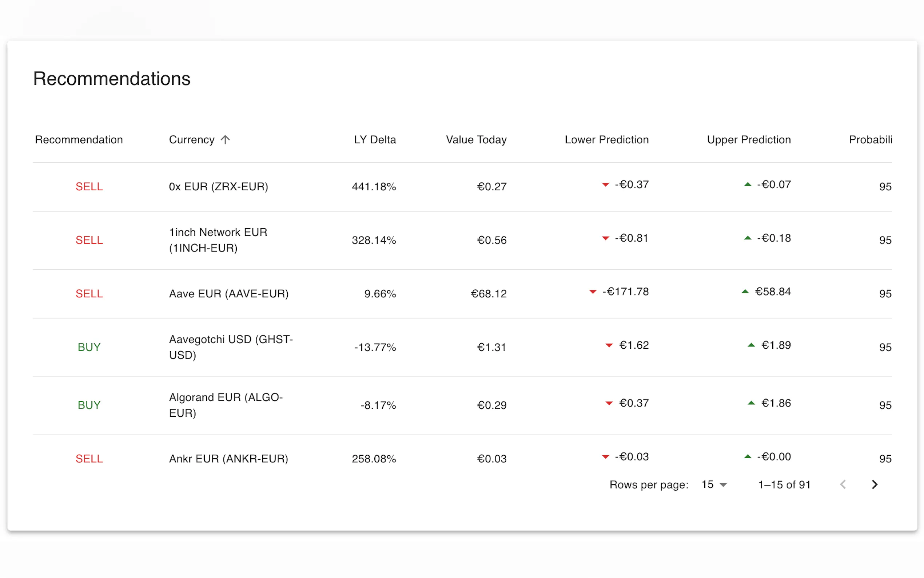Open the Rows per page dropdown
Screen dimensions: 924x578
[714, 484]
